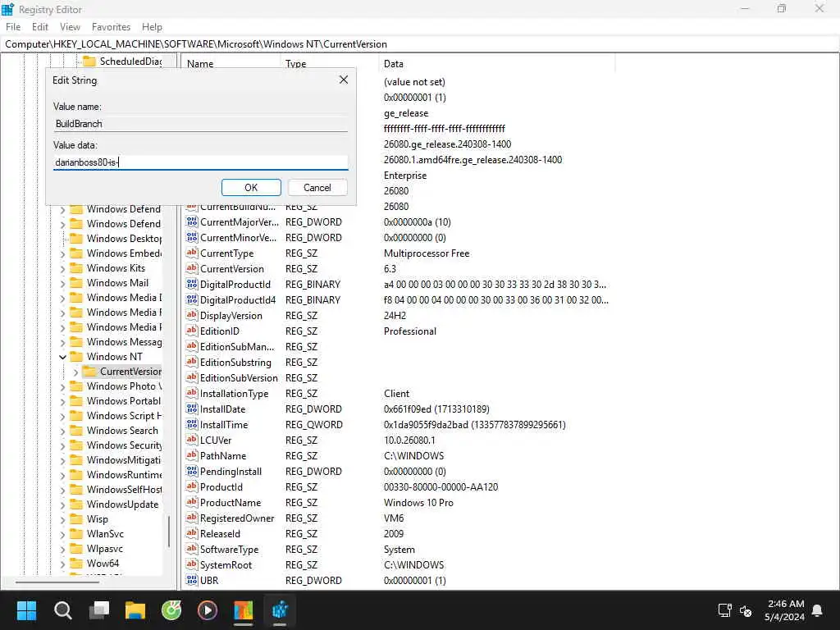This screenshot has width=840, height=630.
Task: Select the EditionID string icon
Action: (192, 331)
